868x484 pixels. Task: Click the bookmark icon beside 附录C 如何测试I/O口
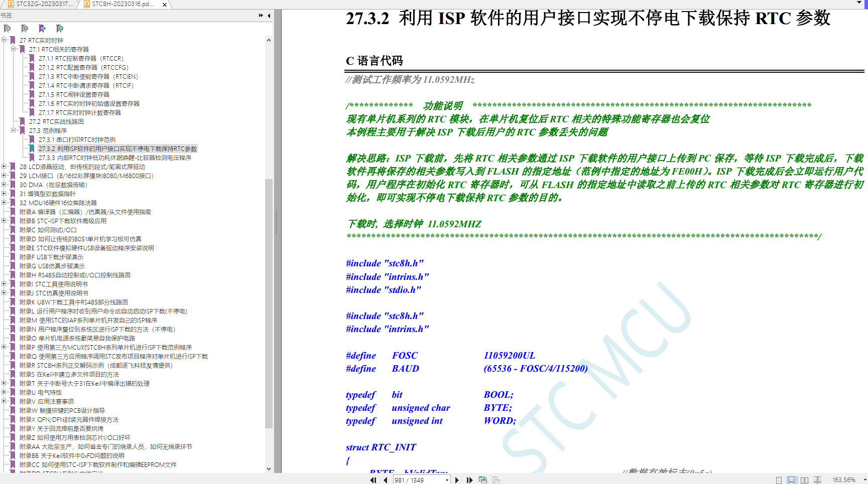13,230
